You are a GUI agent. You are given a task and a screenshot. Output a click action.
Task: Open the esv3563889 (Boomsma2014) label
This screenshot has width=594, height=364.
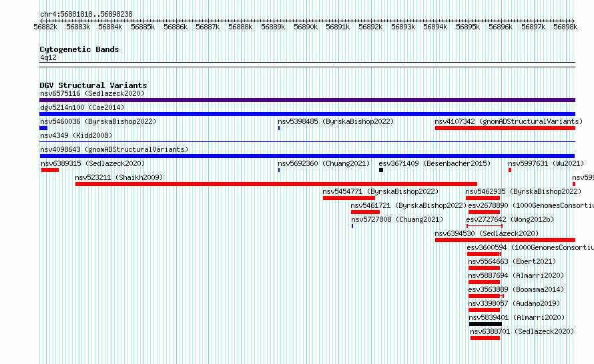coord(516,289)
